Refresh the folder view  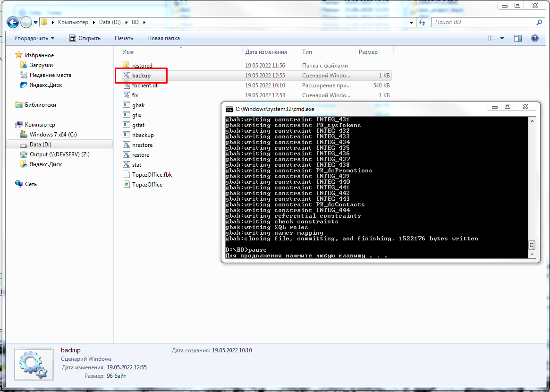tap(422, 23)
